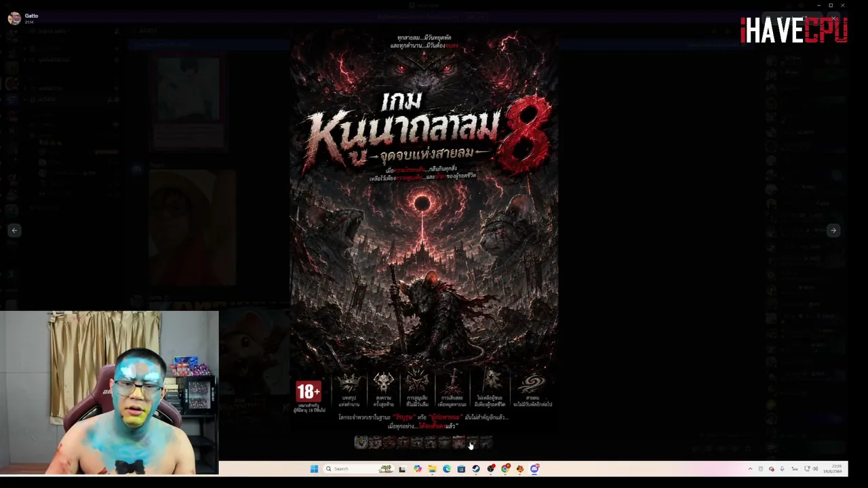Select the sixth thumbnail in the image strip
This screenshot has width=868, height=488.
(431, 443)
